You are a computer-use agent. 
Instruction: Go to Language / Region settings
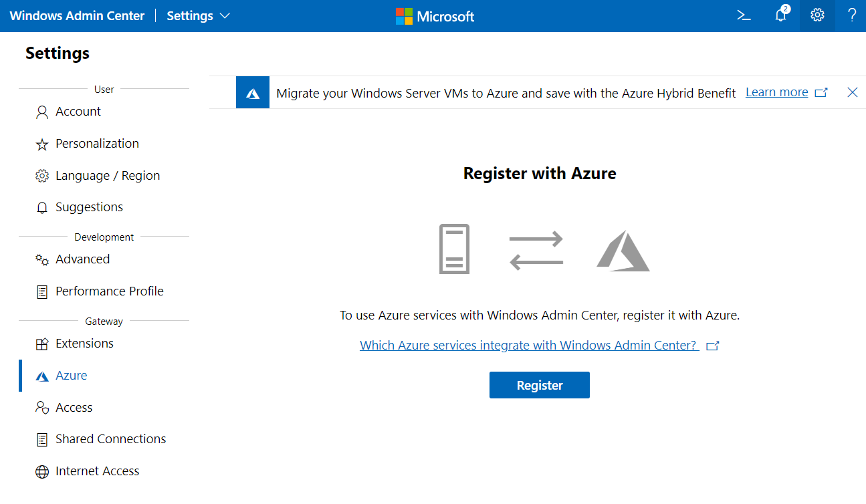[107, 176]
